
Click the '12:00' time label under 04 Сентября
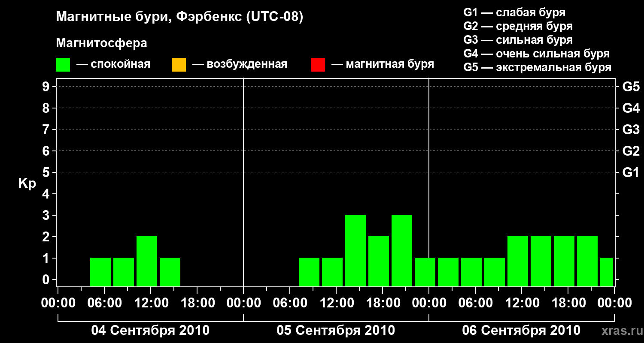coord(151,303)
